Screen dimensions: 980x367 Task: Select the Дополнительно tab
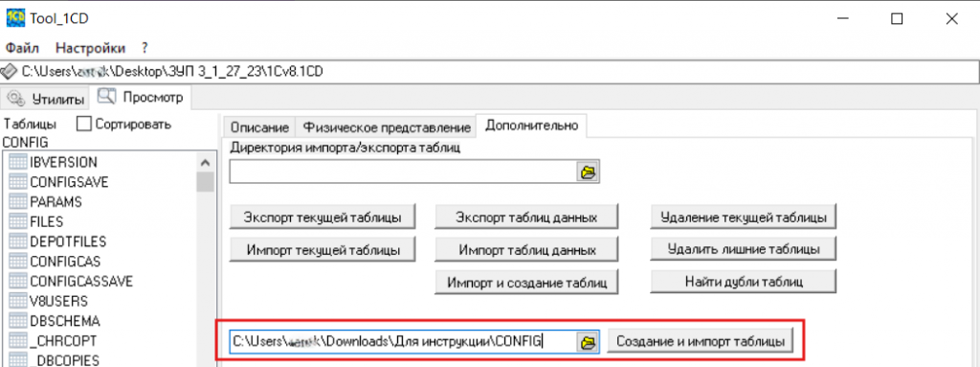(x=530, y=126)
